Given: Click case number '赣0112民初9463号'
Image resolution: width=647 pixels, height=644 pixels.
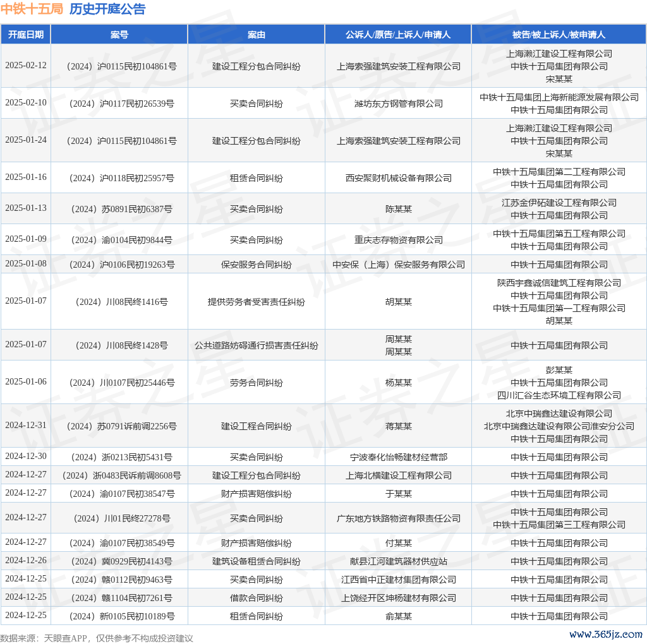Looking at the screenshot, I should (x=136, y=580).
